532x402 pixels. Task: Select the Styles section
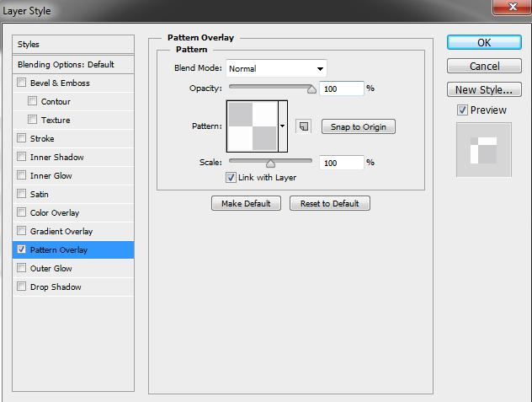73,45
